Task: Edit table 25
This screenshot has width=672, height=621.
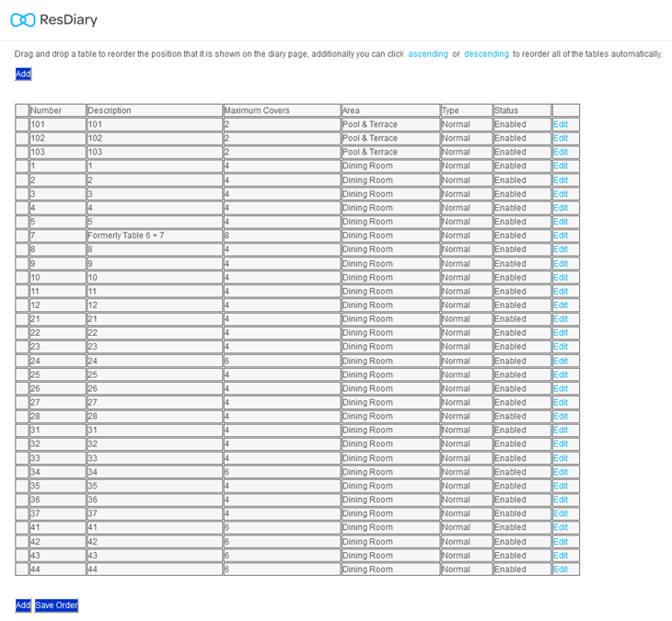Action: pos(560,374)
